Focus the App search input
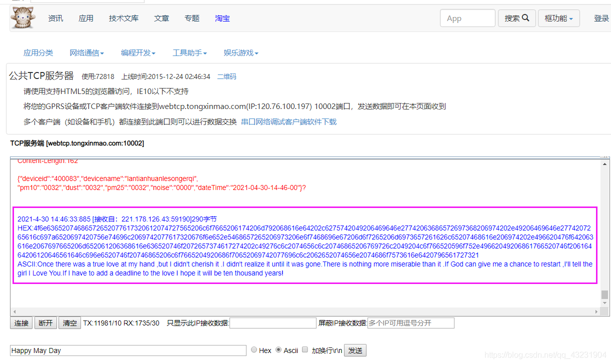Viewport: 611px width, 364px height. click(x=467, y=18)
